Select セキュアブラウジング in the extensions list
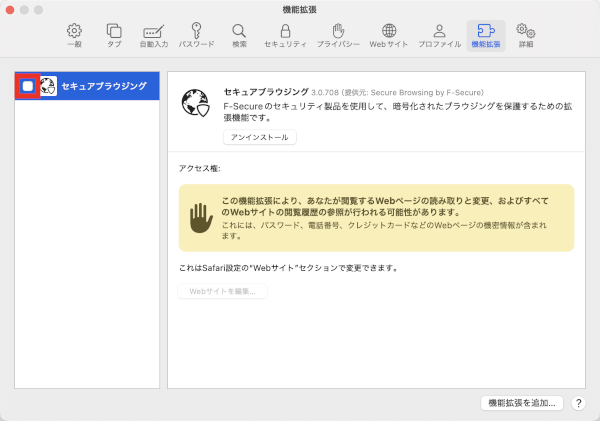The image size is (600, 421). click(x=103, y=87)
